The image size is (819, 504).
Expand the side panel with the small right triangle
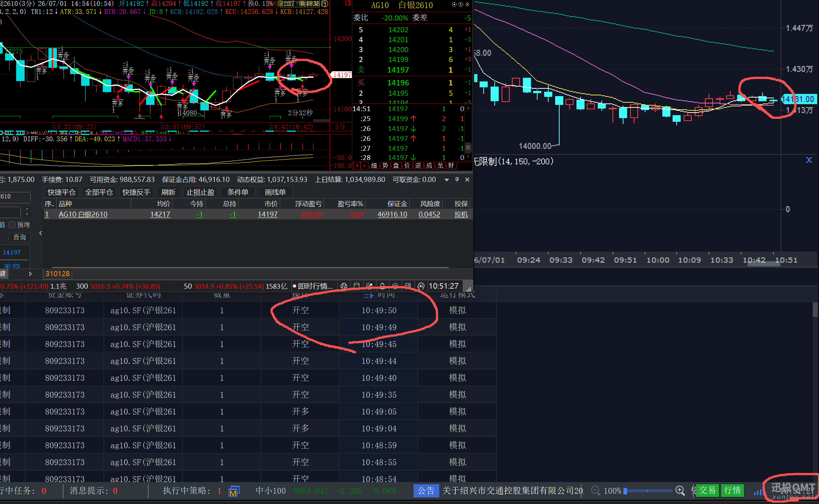click(30, 274)
